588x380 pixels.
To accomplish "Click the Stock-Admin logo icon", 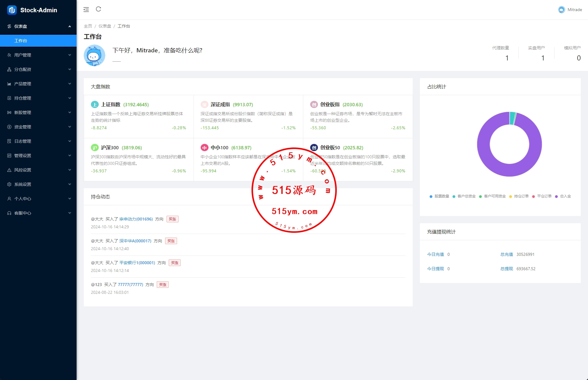I will pos(12,10).
